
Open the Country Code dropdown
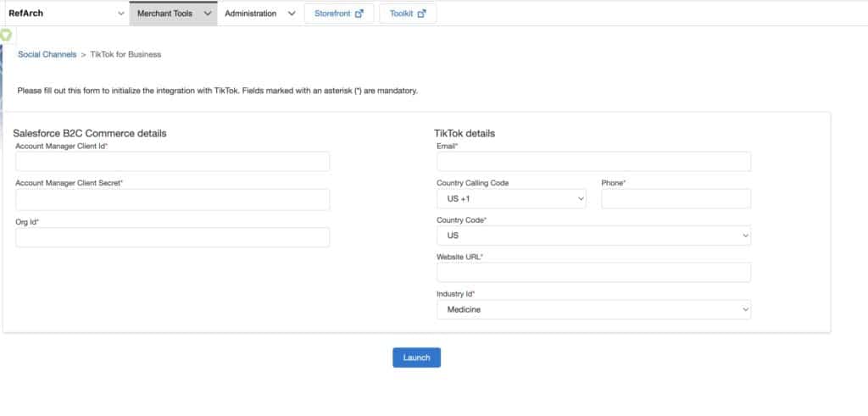pyautogui.click(x=593, y=236)
